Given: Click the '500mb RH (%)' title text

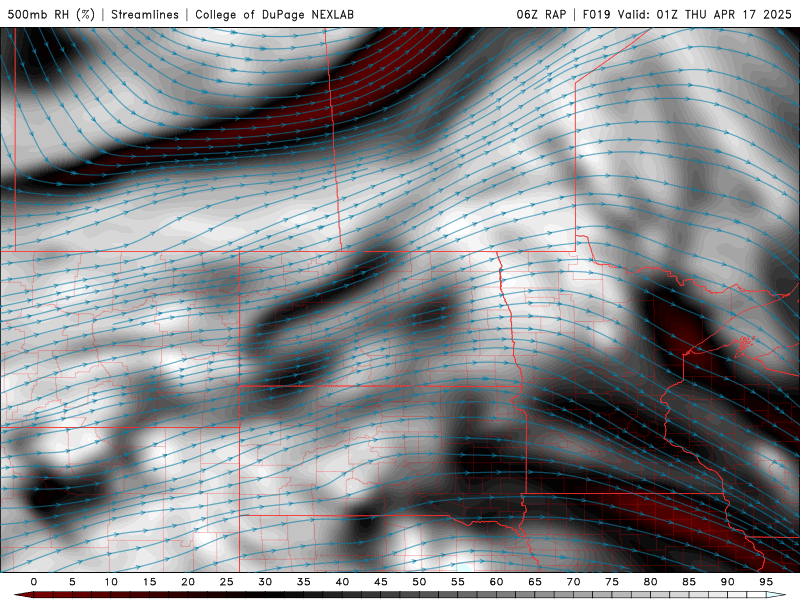Looking at the screenshot, I should click(51, 14).
